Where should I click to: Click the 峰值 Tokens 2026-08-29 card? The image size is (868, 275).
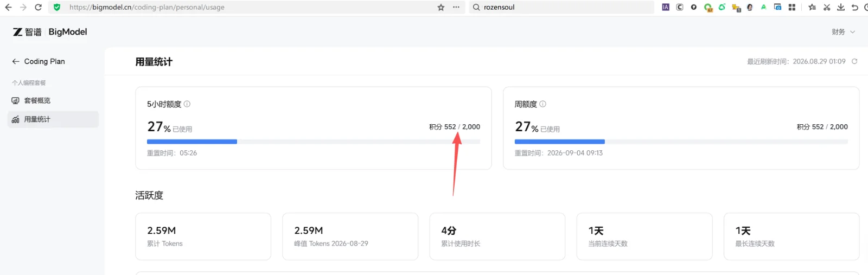[x=350, y=236]
